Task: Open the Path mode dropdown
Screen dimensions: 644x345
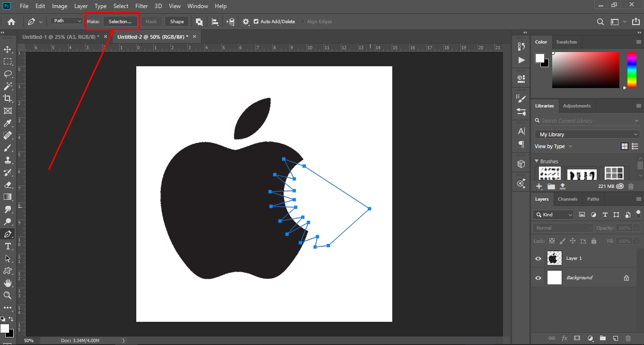Action: (x=67, y=21)
